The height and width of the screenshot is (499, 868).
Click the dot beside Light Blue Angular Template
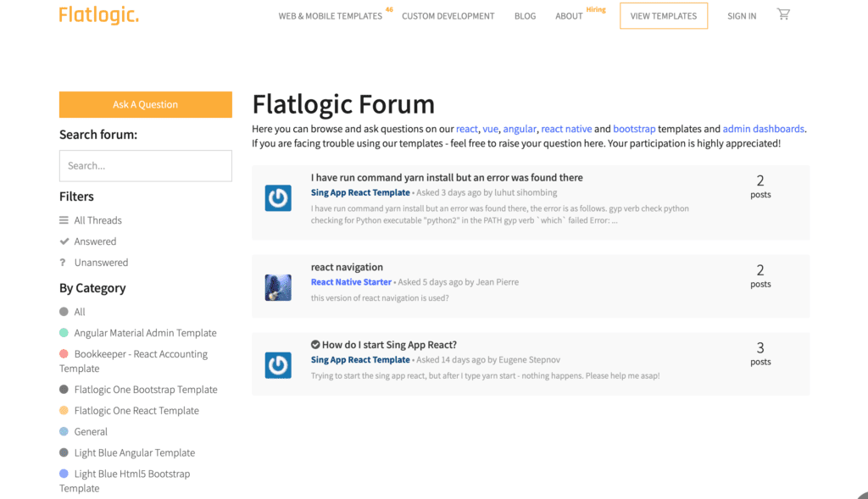coord(64,452)
